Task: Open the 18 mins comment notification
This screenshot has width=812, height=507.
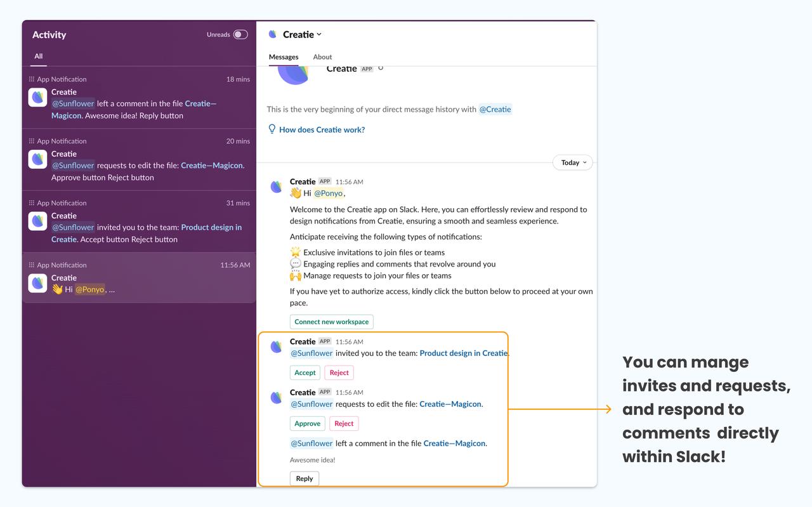Action: coord(139,98)
